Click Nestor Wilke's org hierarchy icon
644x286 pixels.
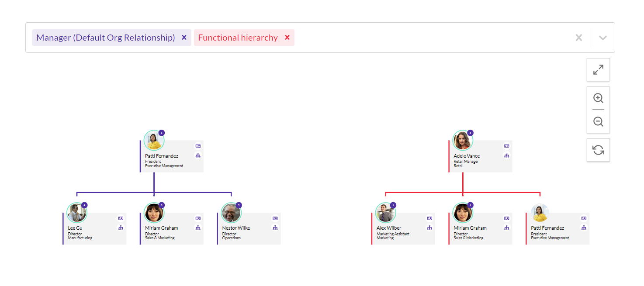[x=275, y=227]
